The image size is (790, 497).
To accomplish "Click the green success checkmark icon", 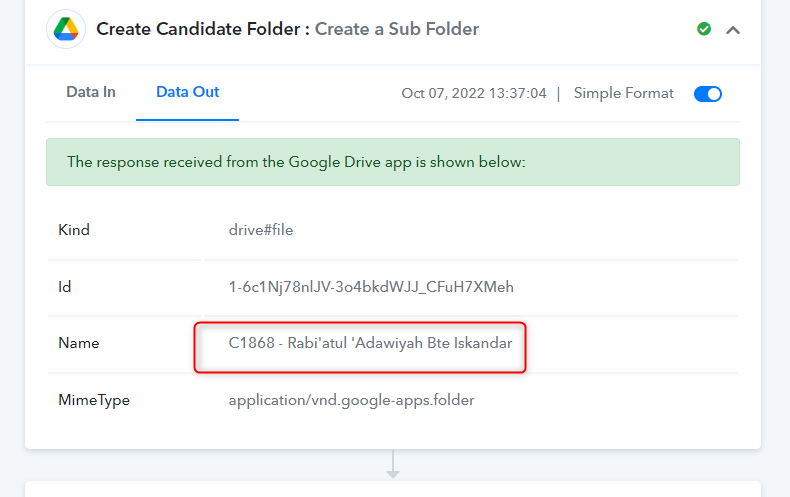I will point(704,29).
